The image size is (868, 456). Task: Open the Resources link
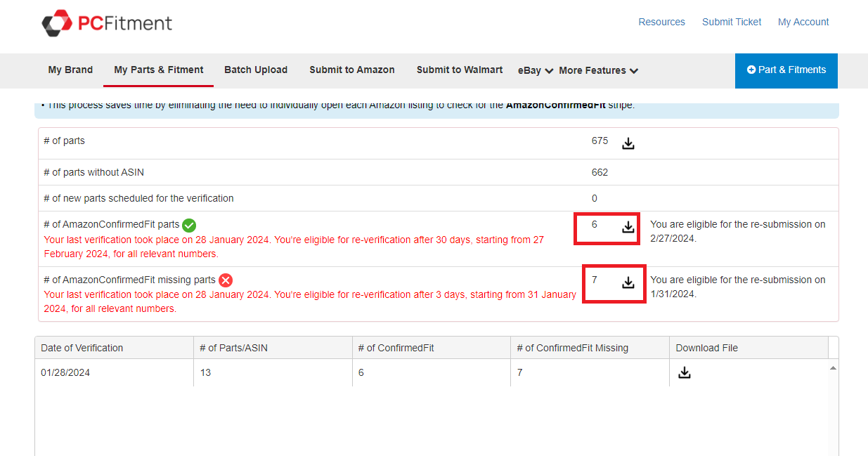661,22
